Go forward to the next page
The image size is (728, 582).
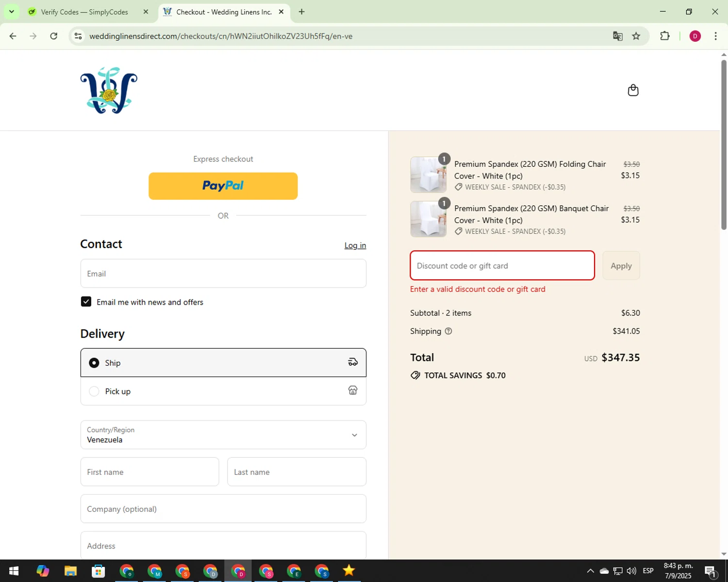tap(33, 36)
